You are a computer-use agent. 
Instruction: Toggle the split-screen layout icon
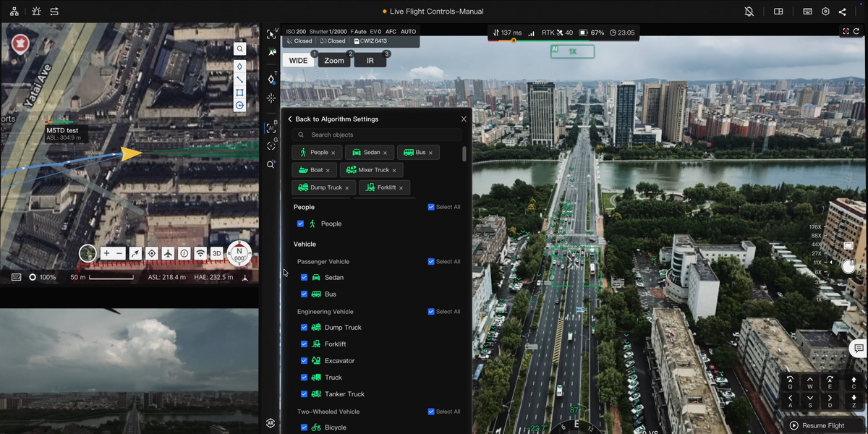(778, 12)
